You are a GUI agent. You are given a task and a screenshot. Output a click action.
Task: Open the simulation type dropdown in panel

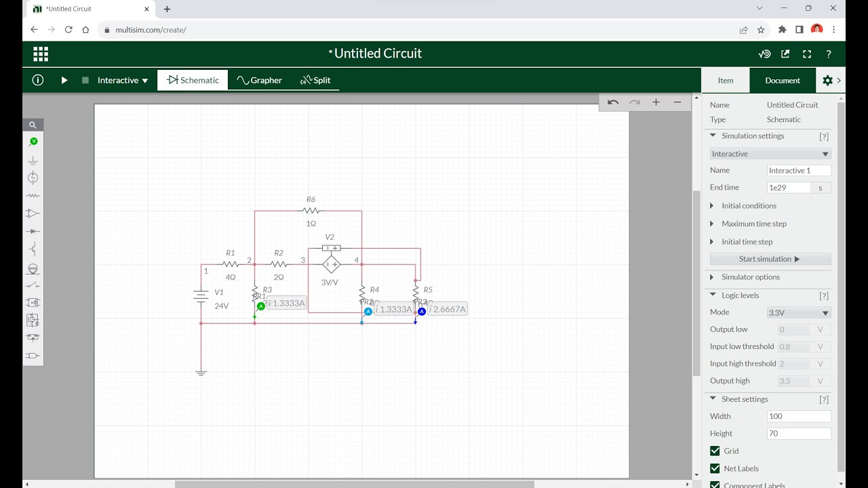(770, 154)
